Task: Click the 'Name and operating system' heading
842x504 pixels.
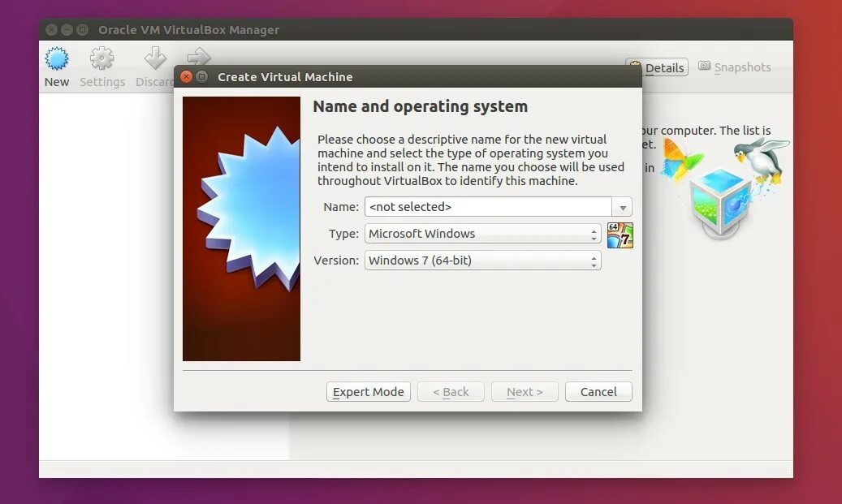Action: [420, 106]
